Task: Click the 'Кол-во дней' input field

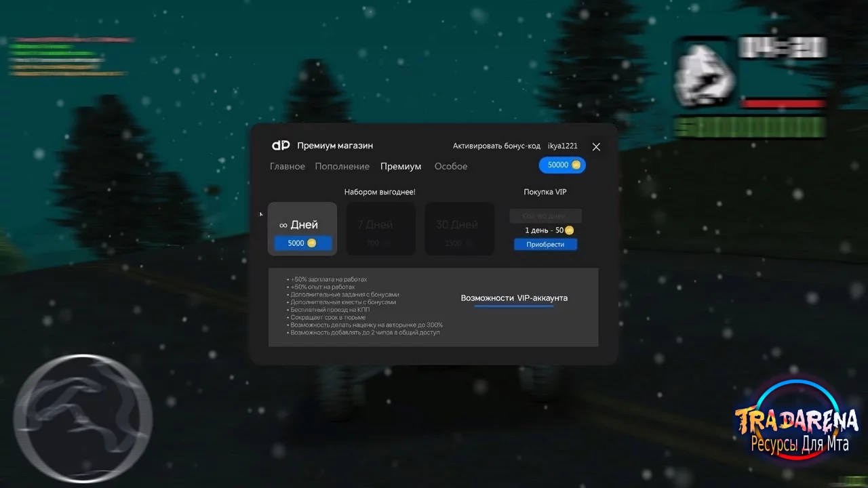Action: 545,216
